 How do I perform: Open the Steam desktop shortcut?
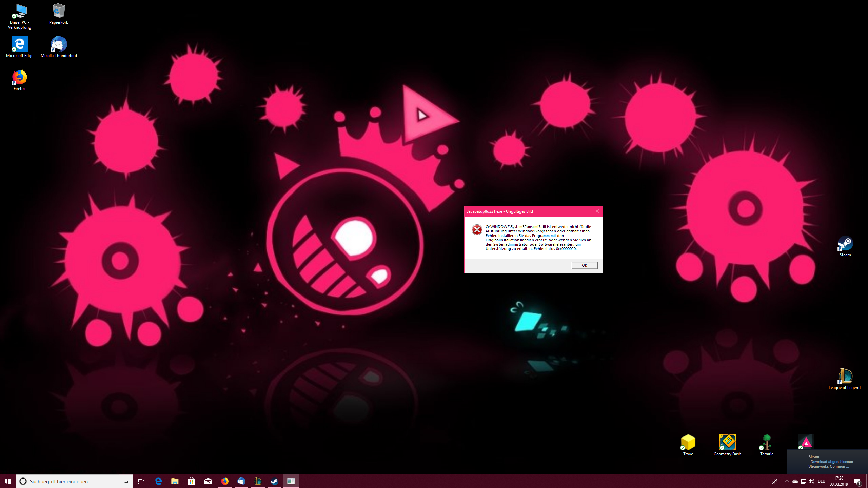coord(845,244)
